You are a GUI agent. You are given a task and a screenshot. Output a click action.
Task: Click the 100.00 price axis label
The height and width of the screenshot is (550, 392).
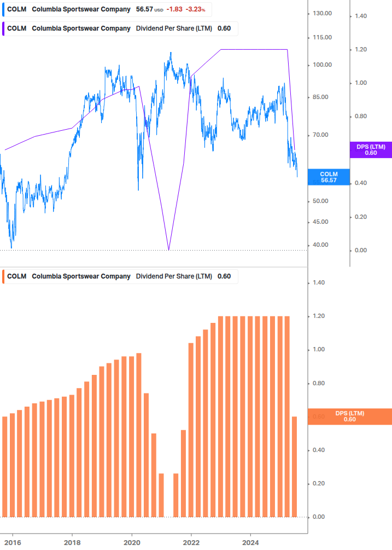click(322, 65)
